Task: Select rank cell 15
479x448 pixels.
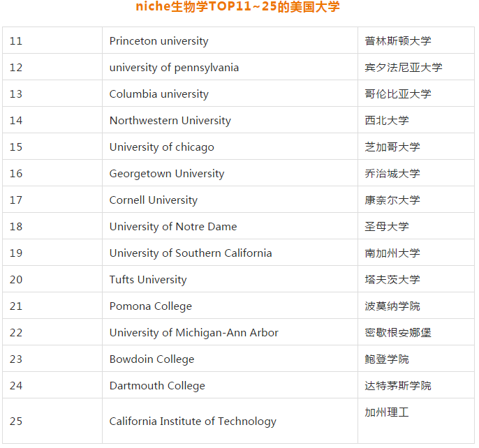Action: (52, 147)
